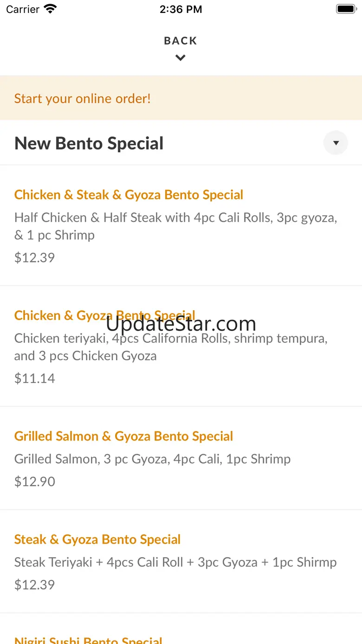
Task: Tap the New Bento Special heading
Action: [x=89, y=143]
